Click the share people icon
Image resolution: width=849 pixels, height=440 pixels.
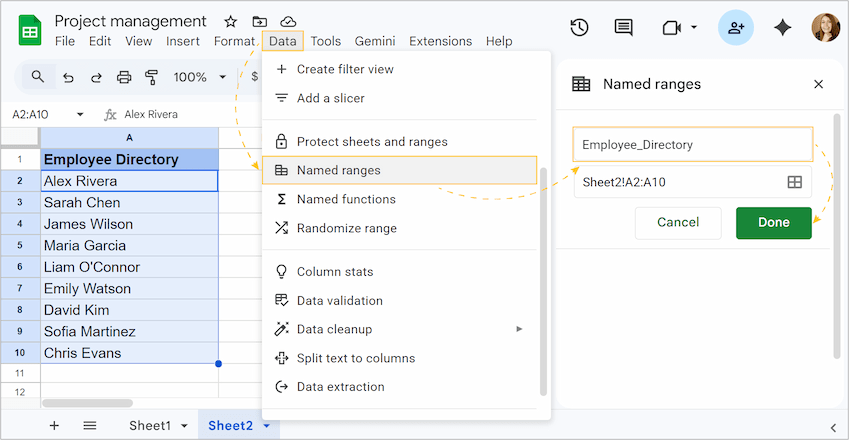(736, 28)
